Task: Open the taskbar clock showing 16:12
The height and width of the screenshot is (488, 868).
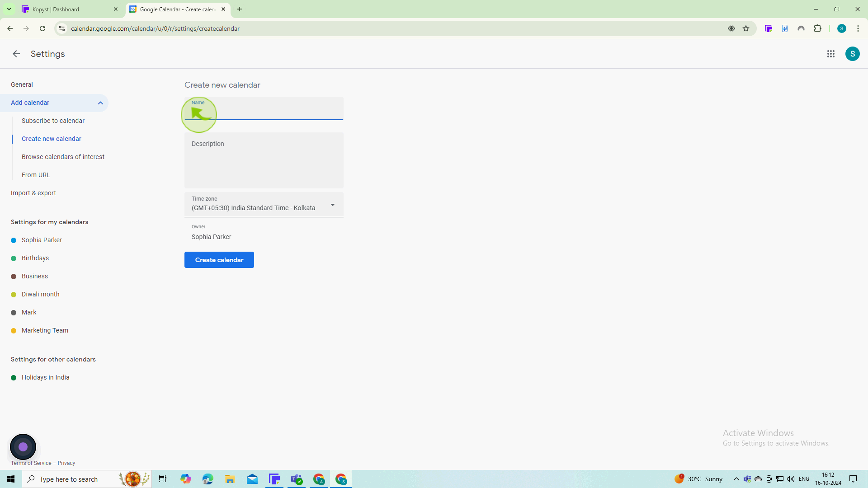Action: pos(828,479)
